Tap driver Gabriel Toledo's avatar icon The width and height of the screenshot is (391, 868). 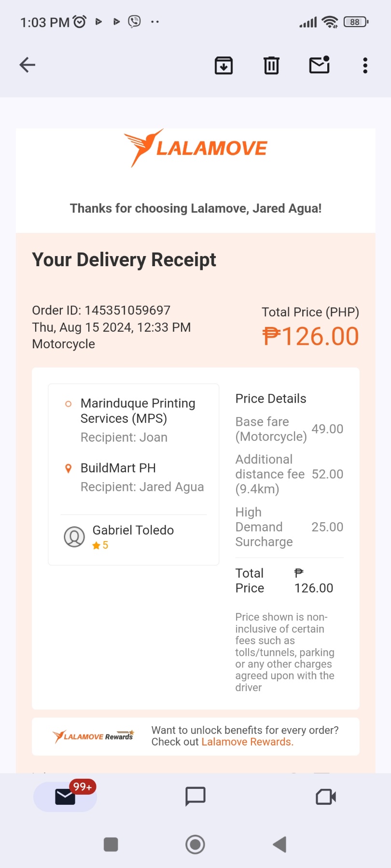click(x=74, y=537)
